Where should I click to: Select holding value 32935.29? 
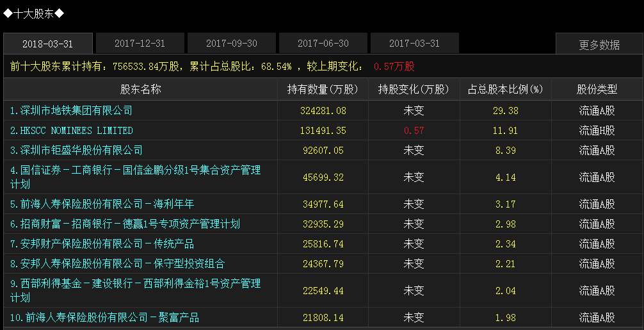tap(323, 224)
